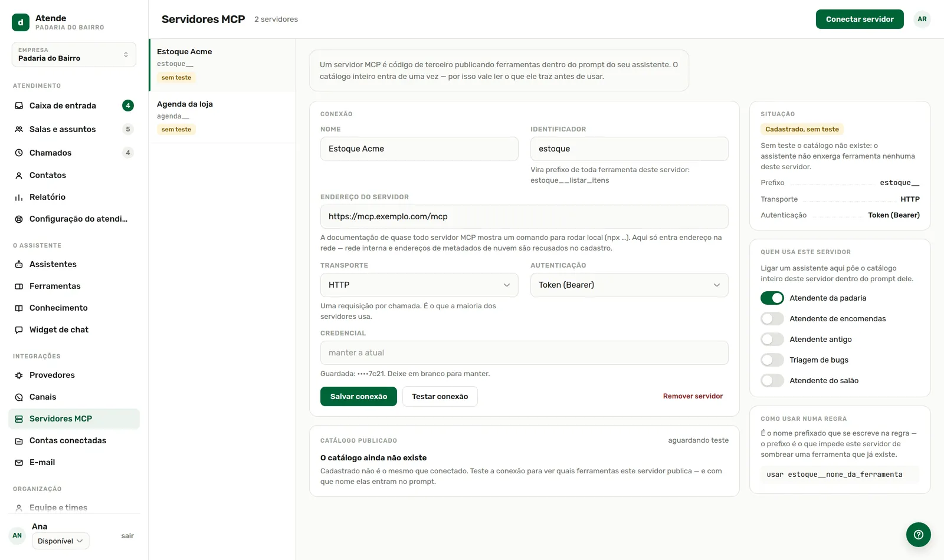Select the Agenda da loja server entry
This screenshot has width=944, height=560.
[222, 117]
